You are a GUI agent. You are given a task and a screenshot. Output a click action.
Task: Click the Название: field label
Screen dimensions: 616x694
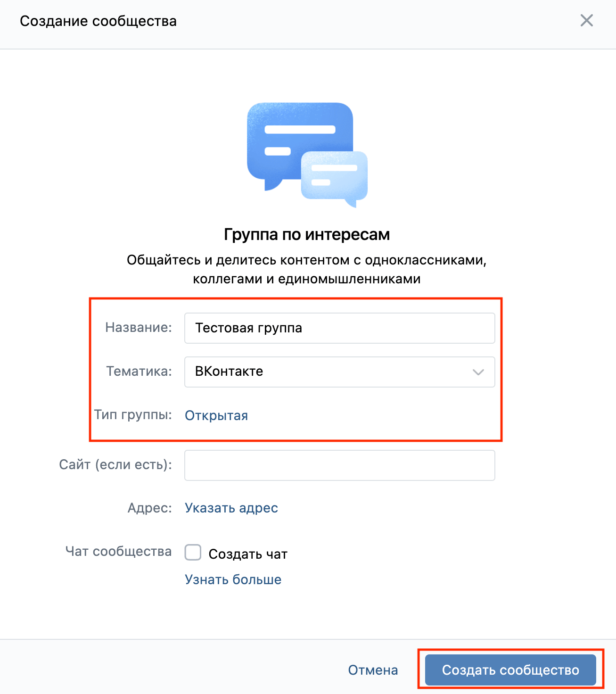[x=139, y=327]
